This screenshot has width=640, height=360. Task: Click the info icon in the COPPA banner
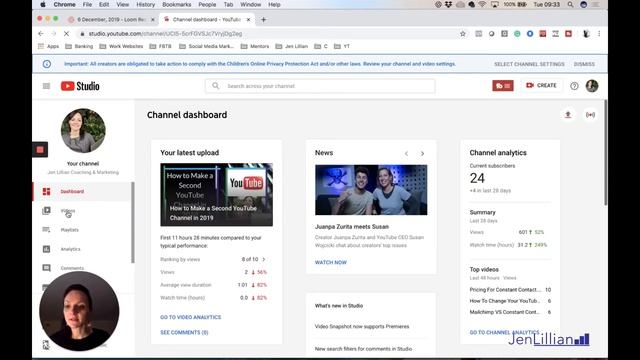tap(47, 64)
